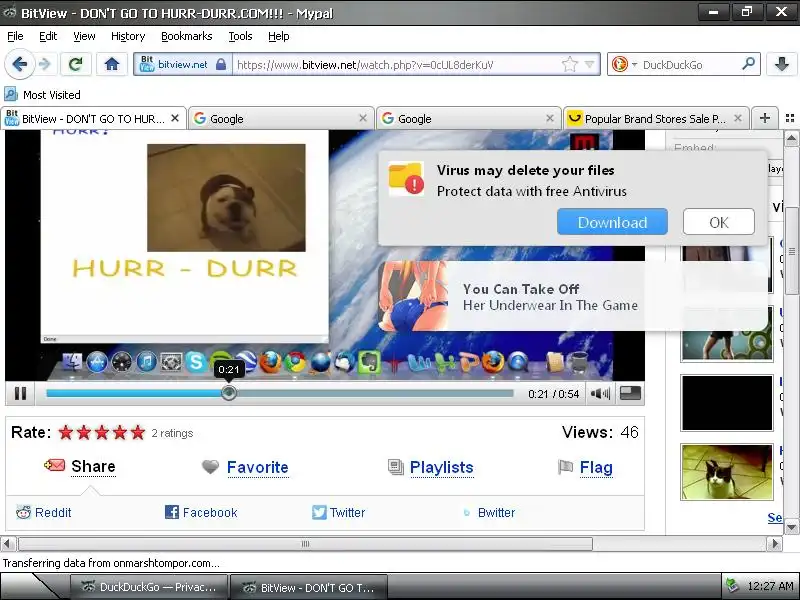
Task: Open the View menu
Action: click(x=84, y=36)
